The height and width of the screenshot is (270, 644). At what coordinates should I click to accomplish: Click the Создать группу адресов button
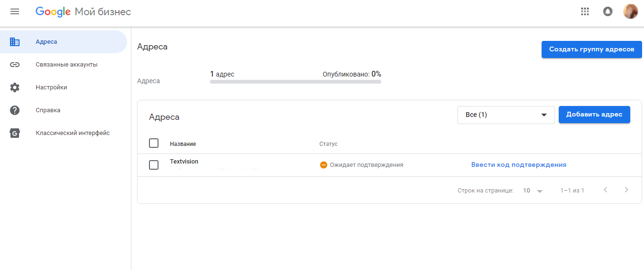click(591, 49)
